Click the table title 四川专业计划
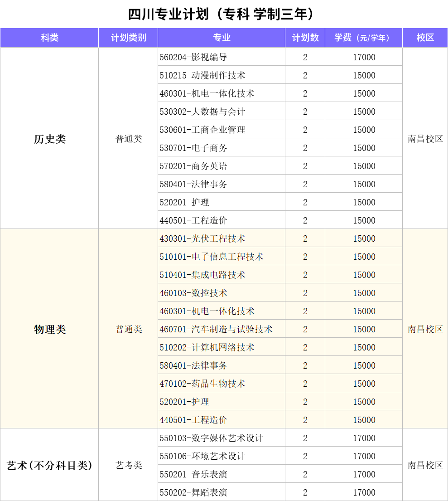The height and width of the screenshot is (501, 448). (221, 14)
